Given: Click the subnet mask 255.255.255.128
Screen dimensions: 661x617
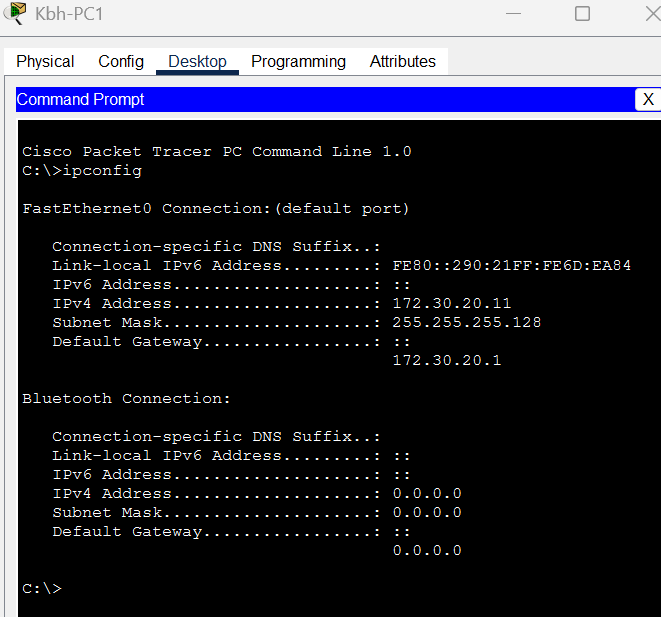Looking at the screenshot, I should pos(467,322).
